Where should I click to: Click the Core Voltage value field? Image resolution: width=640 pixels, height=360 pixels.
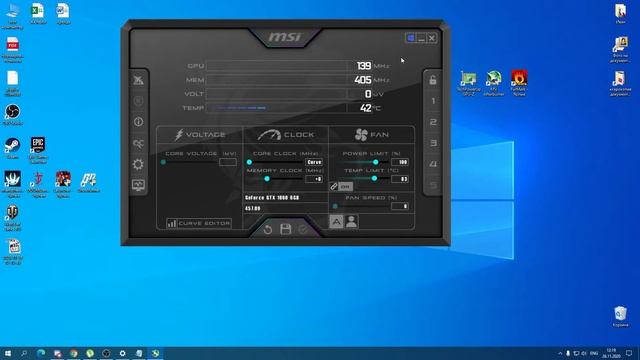228,162
